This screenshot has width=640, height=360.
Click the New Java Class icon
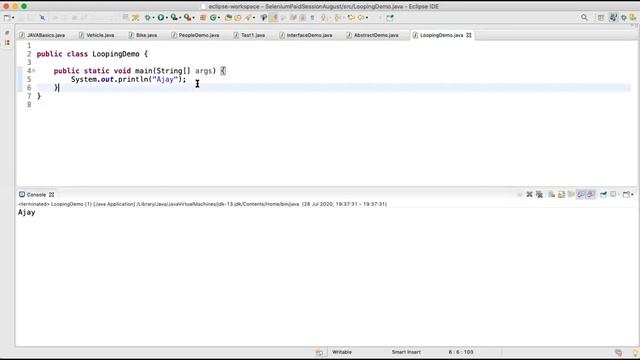click(x=213, y=18)
